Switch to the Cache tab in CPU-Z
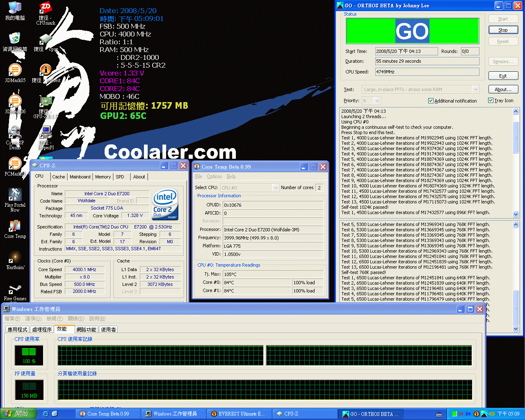 tap(58, 177)
